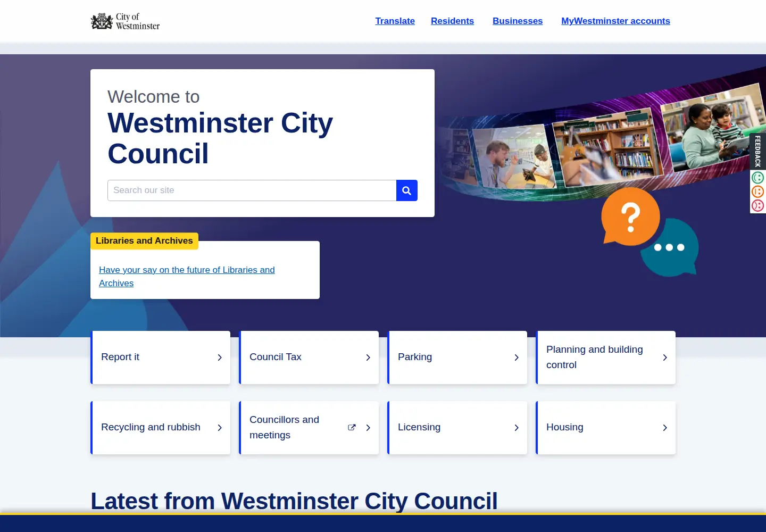Viewport: 766px width, 532px height.
Task: Open the Residents navigation link
Action: click(x=453, y=21)
